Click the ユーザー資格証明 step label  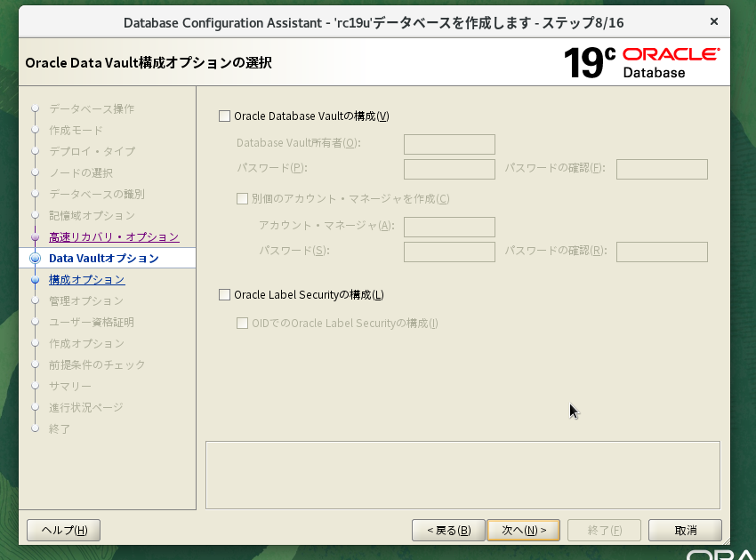tap(92, 322)
